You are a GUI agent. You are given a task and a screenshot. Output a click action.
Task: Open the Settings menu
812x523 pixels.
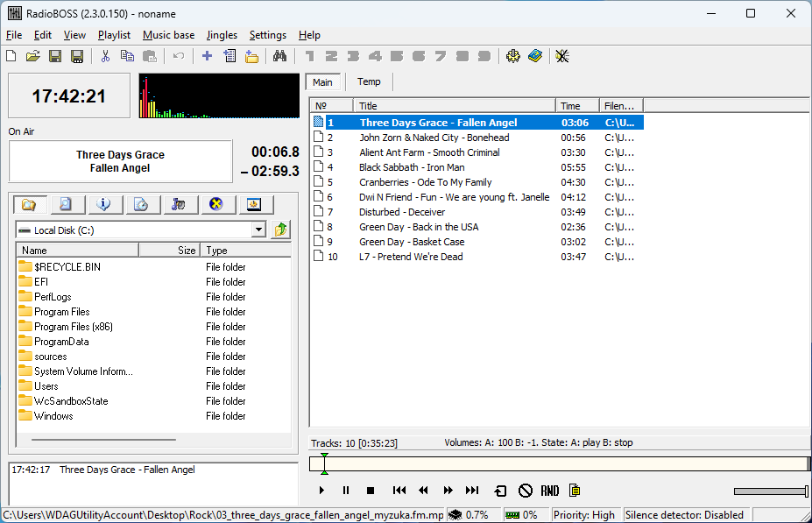[x=267, y=35]
